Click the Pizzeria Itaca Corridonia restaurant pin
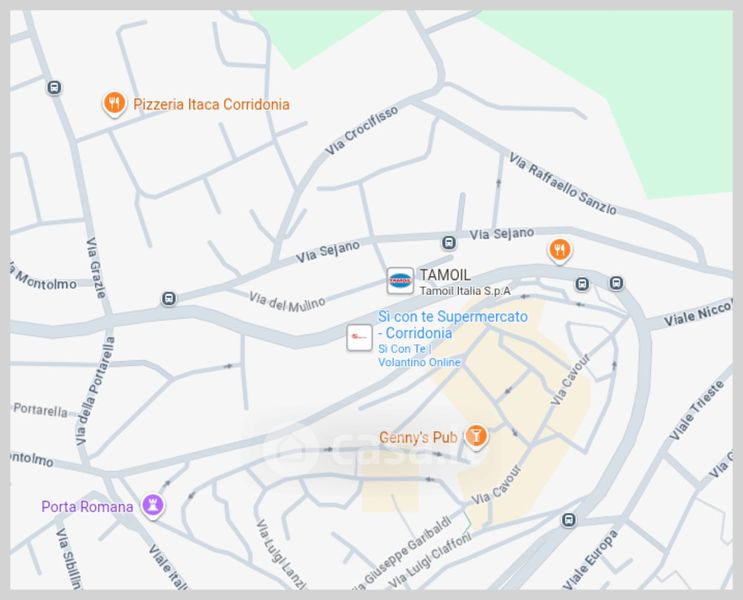743x600 pixels. tap(114, 104)
